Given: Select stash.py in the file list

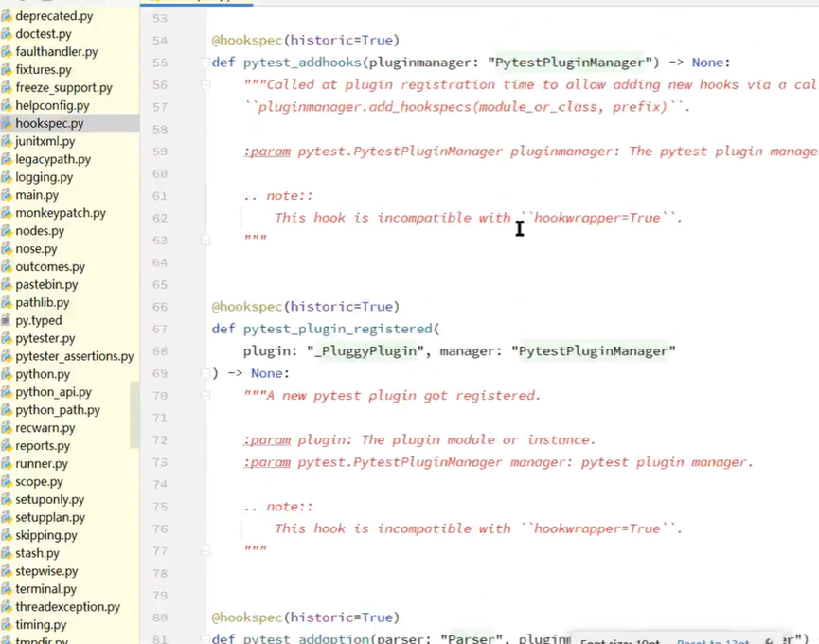Looking at the screenshot, I should coord(37,553).
